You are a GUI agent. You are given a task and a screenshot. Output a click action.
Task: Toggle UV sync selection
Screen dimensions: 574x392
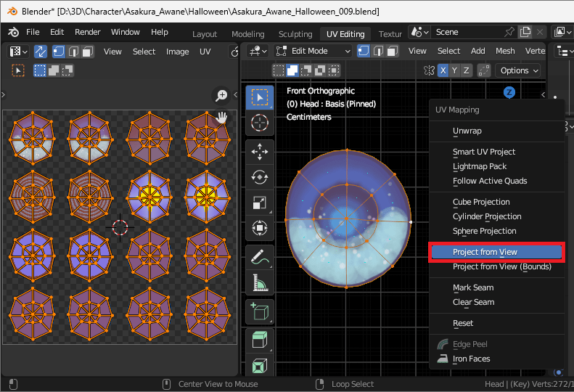(x=41, y=52)
